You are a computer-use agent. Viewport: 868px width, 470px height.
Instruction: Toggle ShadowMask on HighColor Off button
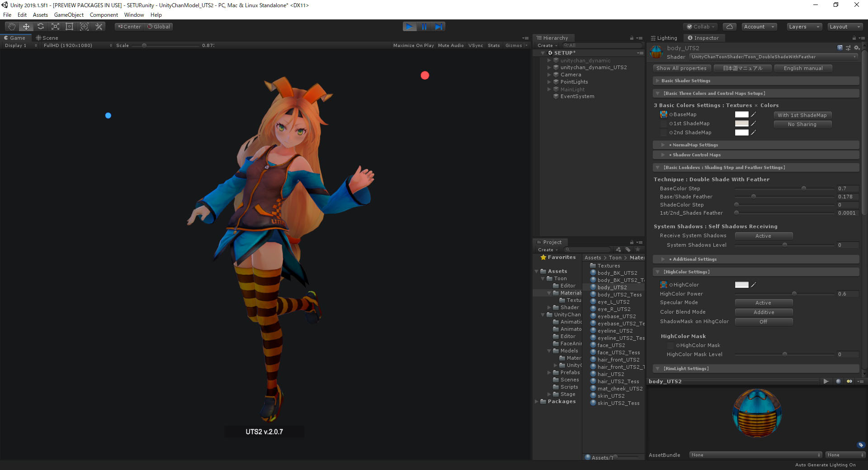click(764, 322)
